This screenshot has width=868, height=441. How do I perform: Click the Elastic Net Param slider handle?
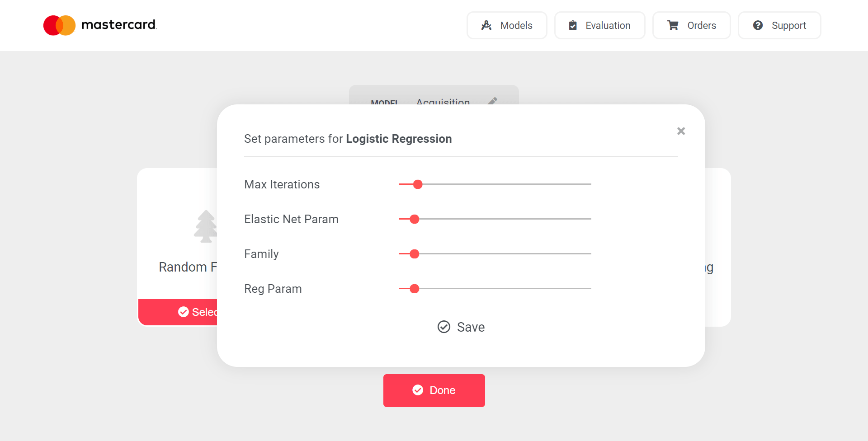tap(415, 219)
